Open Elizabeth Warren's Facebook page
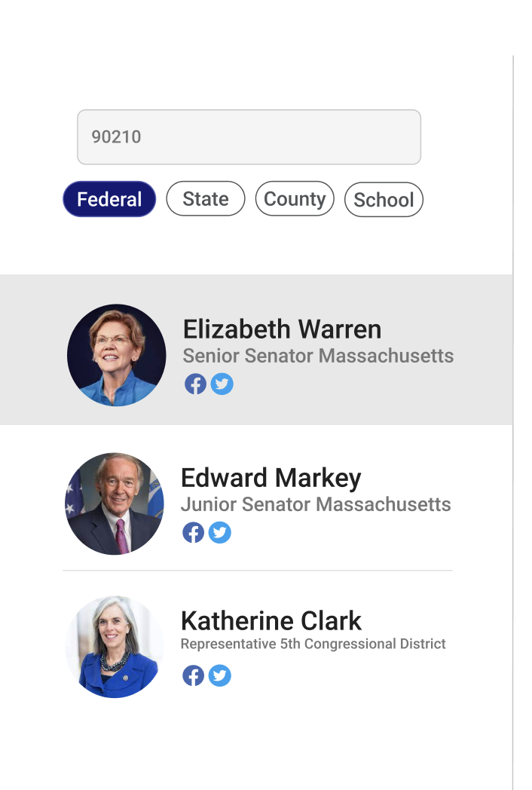 pos(195,384)
